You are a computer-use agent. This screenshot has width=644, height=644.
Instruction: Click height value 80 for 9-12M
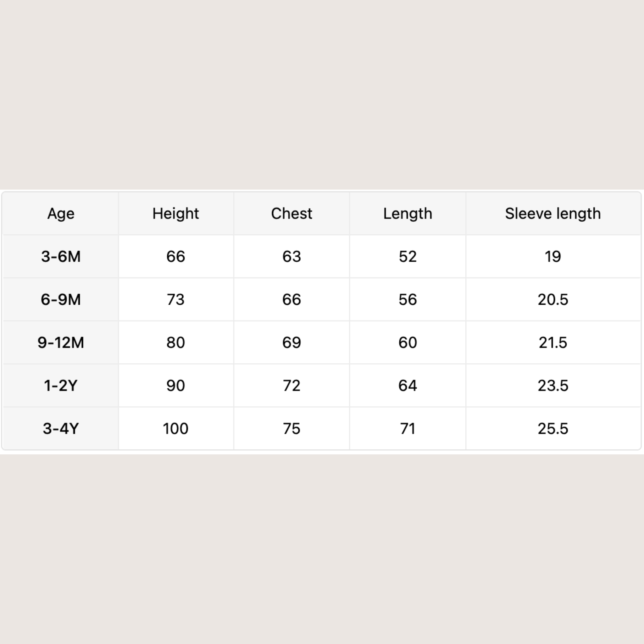pyautogui.click(x=176, y=343)
